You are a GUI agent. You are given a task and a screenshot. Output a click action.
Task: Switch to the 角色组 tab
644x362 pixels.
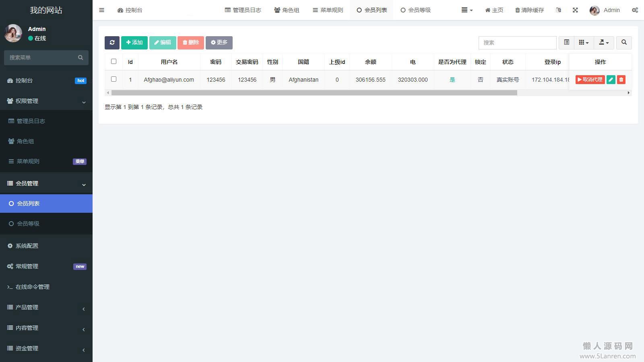coord(287,10)
